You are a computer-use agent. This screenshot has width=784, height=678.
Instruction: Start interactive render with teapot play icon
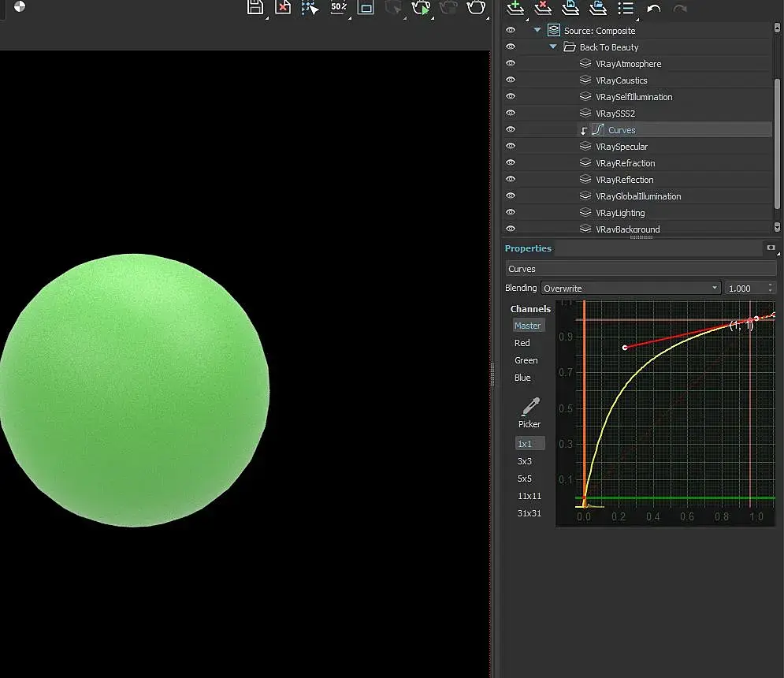pyautogui.click(x=422, y=8)
